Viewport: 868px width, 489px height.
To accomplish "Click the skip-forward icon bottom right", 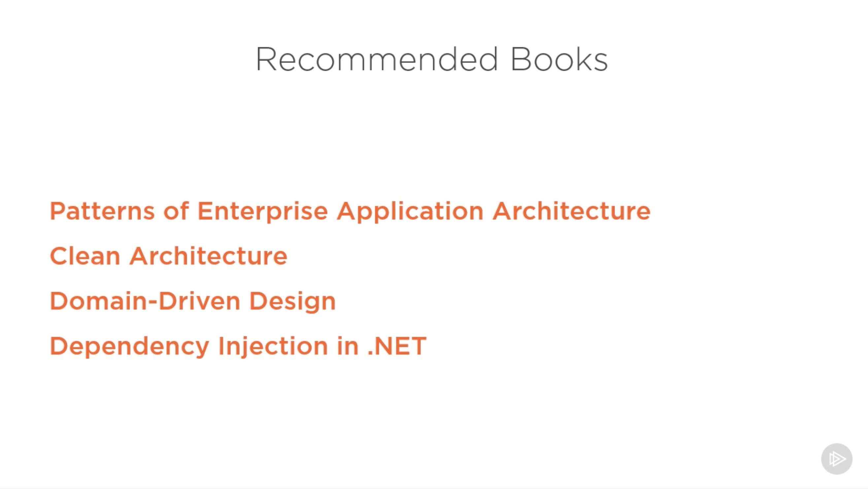I will click(837, 459).
